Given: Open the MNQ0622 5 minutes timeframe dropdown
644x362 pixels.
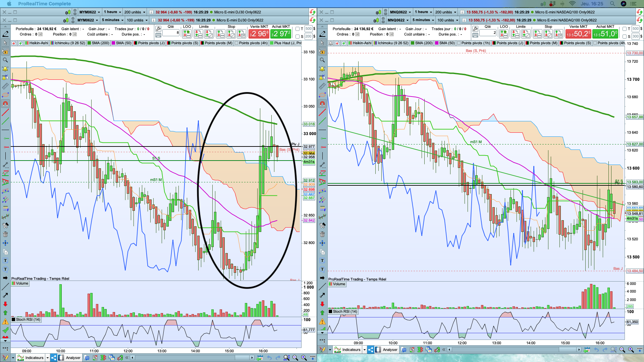Looking at the screenshot, I should pos(423,20).
